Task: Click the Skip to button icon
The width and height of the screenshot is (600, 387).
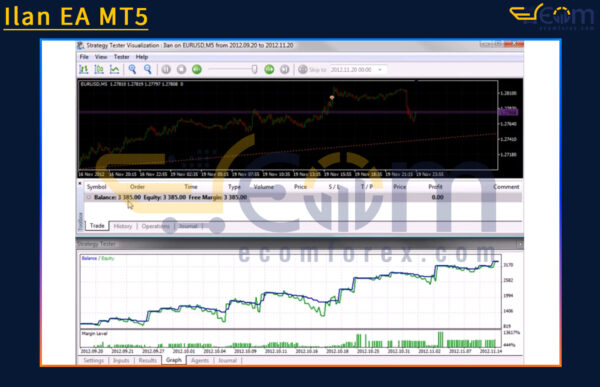Action: click(303, 69)
